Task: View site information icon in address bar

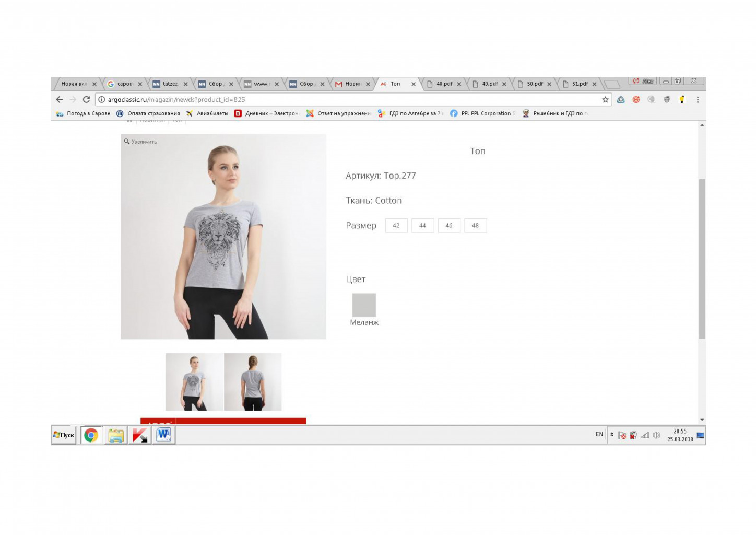Action: click(102, 99)
